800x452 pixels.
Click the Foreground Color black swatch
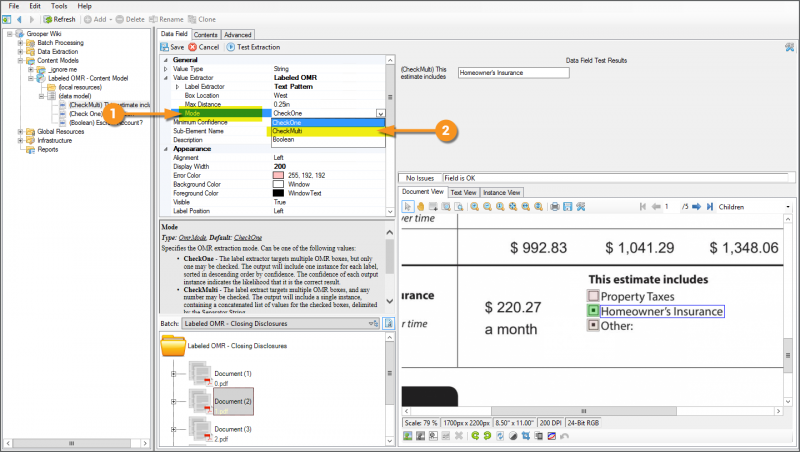pos(278,193)
